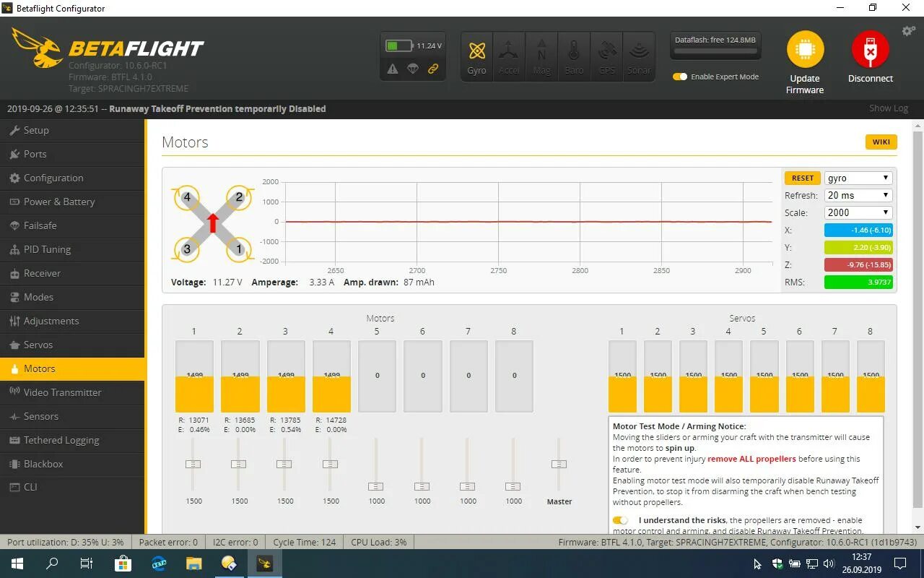This screenshot has height=578, width=924.
Task: Click the taskbar clock showing 12:37
Action: pyautogui.click(x=862, y=563)
